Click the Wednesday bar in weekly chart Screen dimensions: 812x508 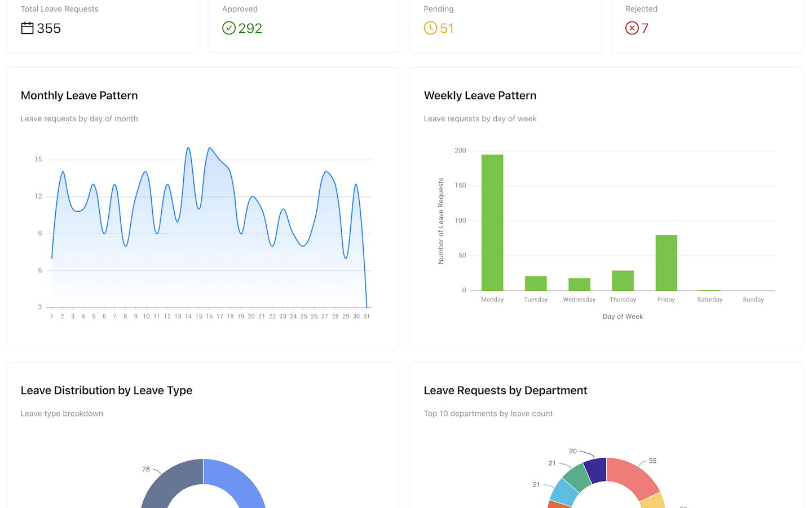click(x=579, y=284)
